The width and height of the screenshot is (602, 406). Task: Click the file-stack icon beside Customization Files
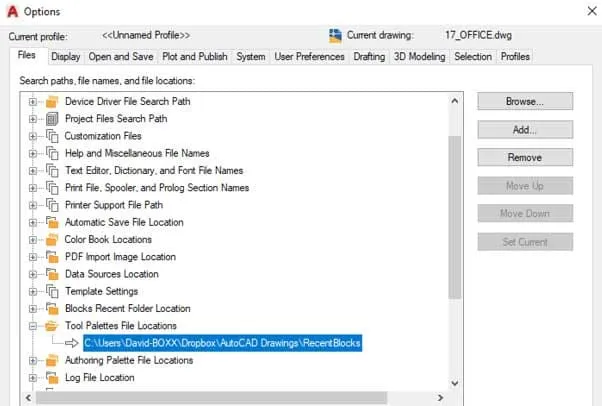click(x=52, y=136)
